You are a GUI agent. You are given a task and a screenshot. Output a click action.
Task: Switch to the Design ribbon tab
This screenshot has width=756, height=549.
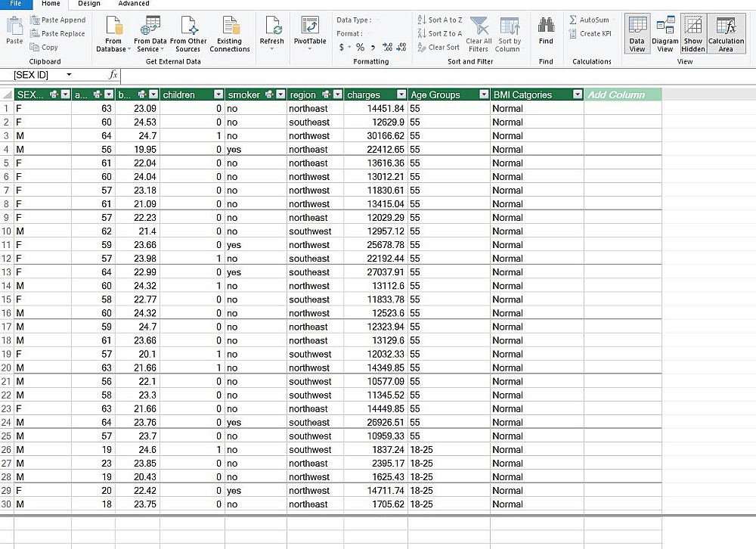[89, 4]
